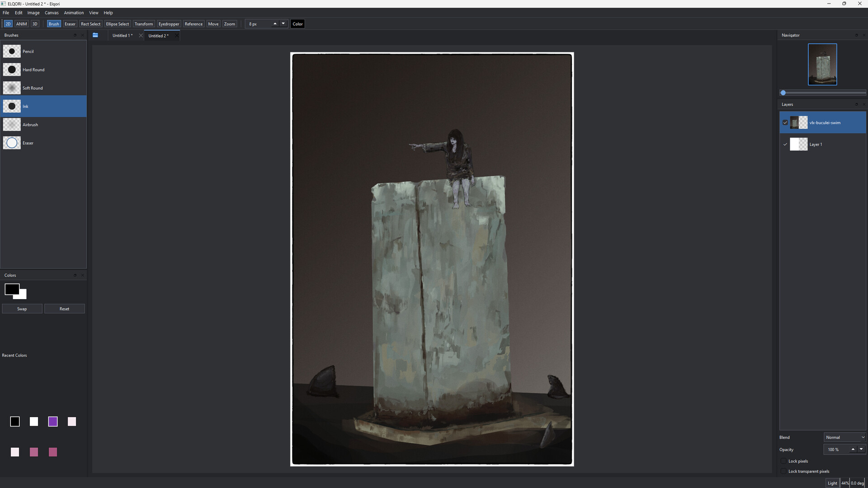Click the Ink brush preview icon
The height and width of the screenshot is (488, 868).
(12, 106)
